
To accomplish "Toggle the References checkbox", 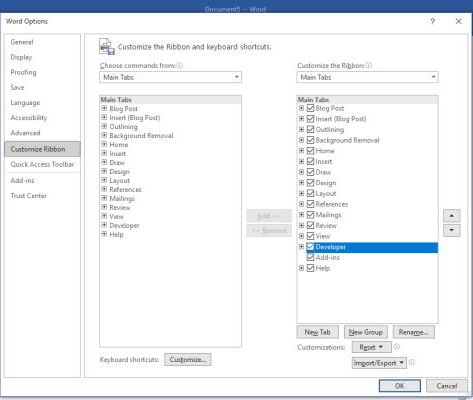I will click(310, 204).
